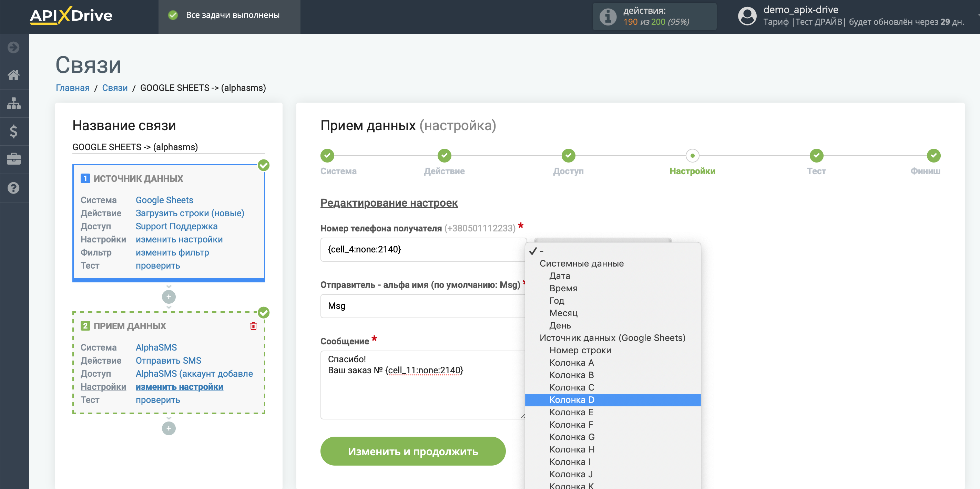Open the help question mark icon
Image resolution: width=980 pixels, height=489 pixels.
14,188
